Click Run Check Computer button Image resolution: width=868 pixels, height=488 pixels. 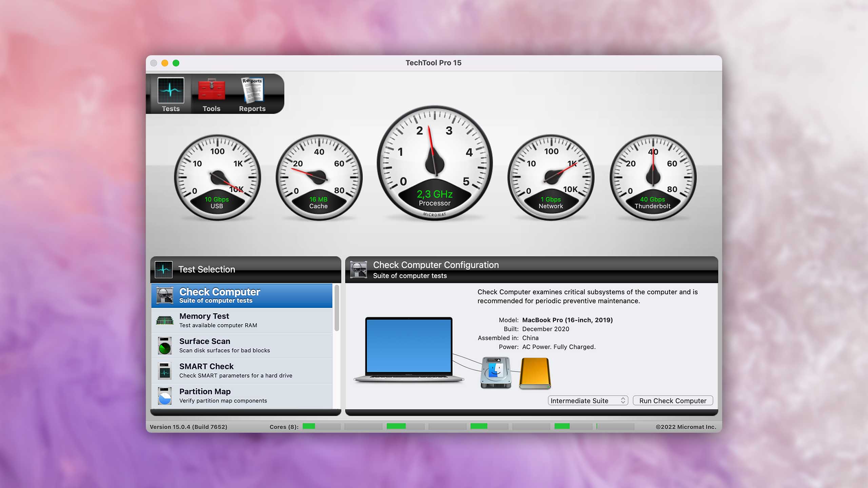(673, 401)
